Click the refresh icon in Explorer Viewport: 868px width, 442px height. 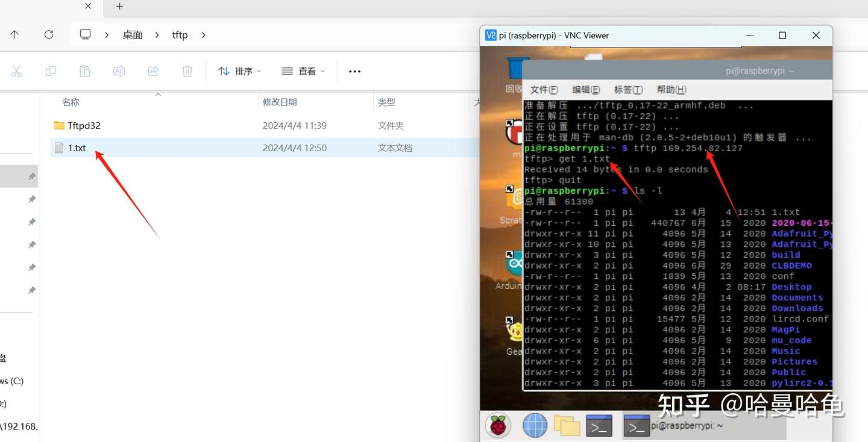click(49, 34)
